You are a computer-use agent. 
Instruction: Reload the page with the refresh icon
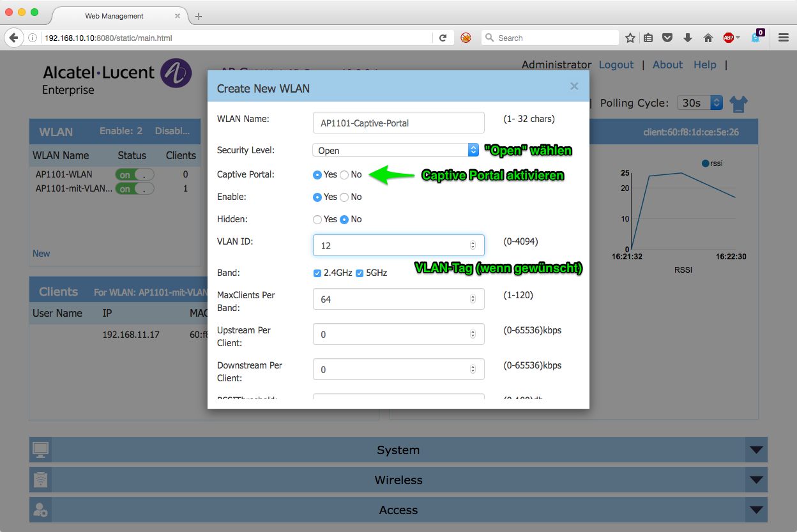click(443, 38)
